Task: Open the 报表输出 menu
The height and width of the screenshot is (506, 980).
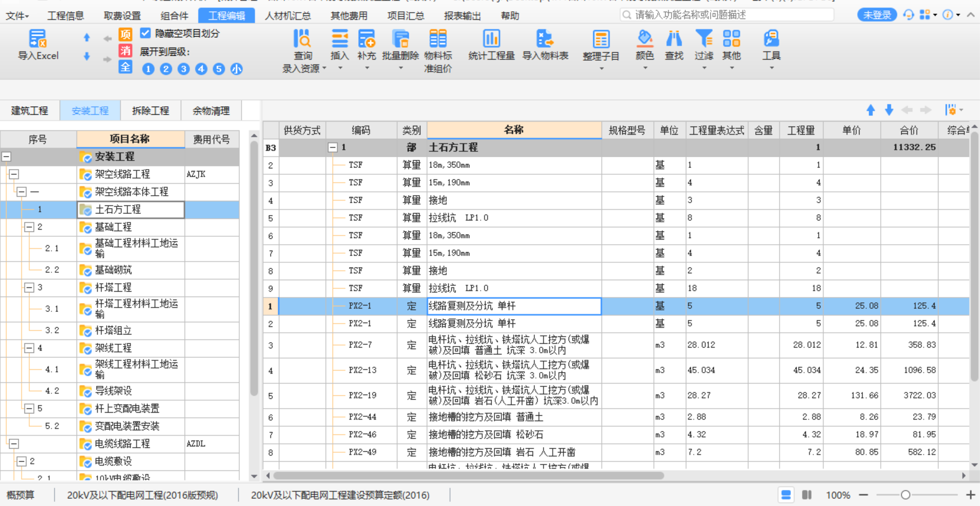Action: point(462,16)
